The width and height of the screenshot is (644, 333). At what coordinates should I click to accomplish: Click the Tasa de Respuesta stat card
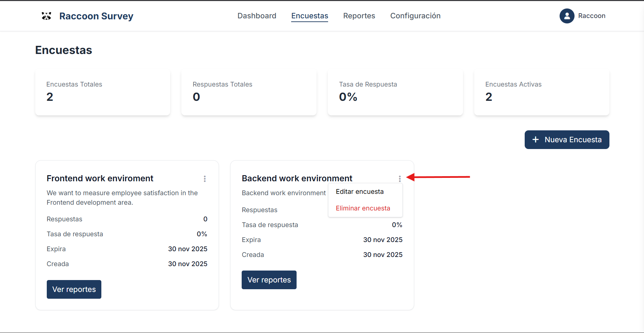395,93
